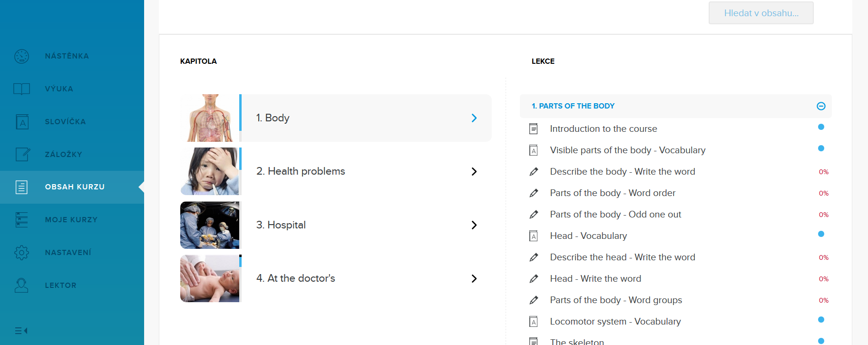Click the Slovíčka vocabulary icon
This screenshot has height=345, width=868.
(x=22, y=122)
